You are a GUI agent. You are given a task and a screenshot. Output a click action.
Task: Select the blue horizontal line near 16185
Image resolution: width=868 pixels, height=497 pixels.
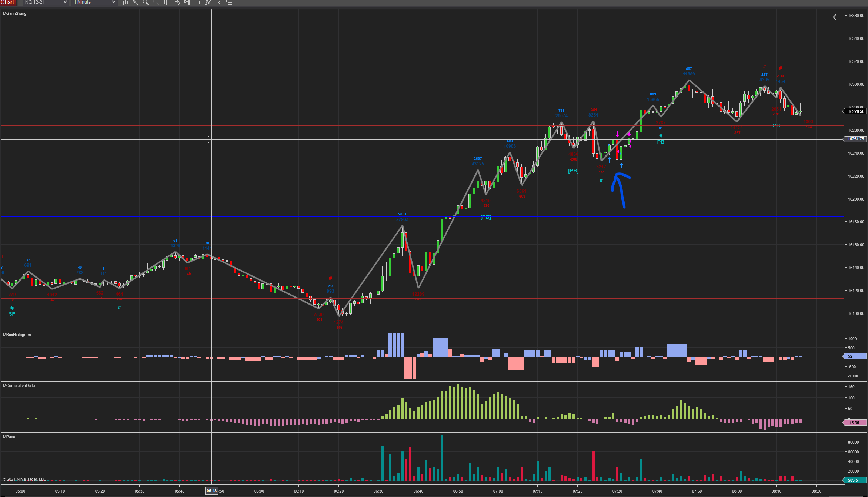pyautogui.click(x=422, y=216)
